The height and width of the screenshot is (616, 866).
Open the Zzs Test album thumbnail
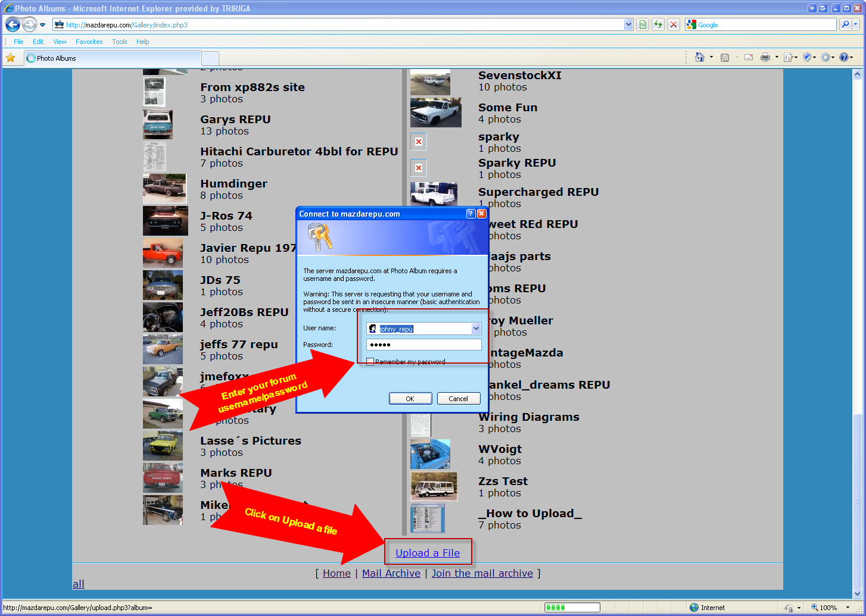click(x=434, y=486)
